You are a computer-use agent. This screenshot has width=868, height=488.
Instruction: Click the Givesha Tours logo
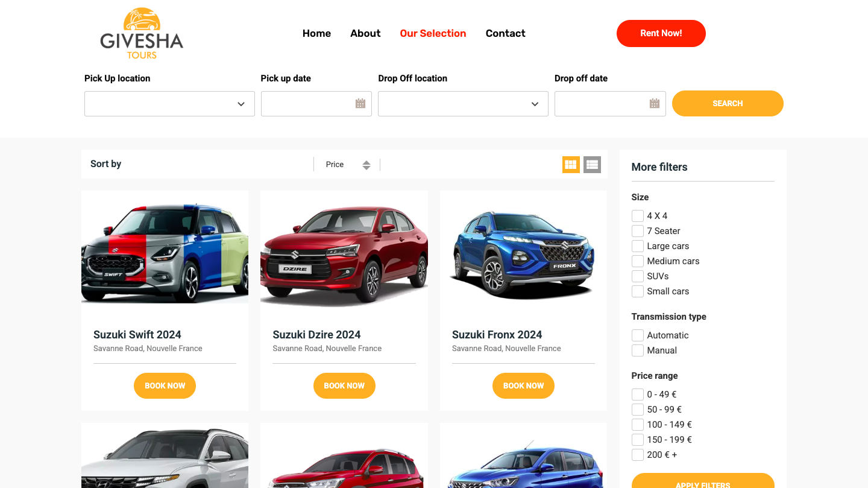coord(142,34)
